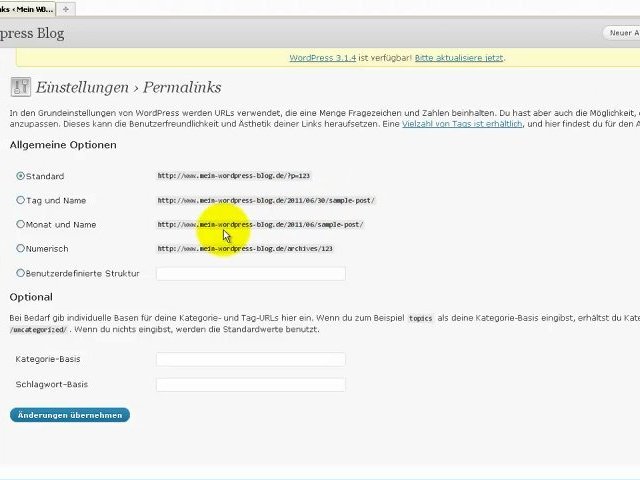Pick the Numerisch permalink option
This screenshot has width=640, height=480.
(21, 248)
